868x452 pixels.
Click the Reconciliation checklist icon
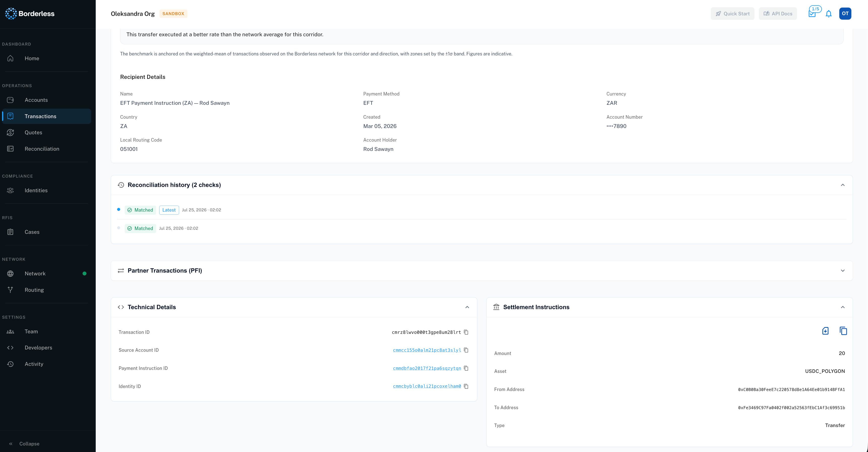click(x=10, y=149)
